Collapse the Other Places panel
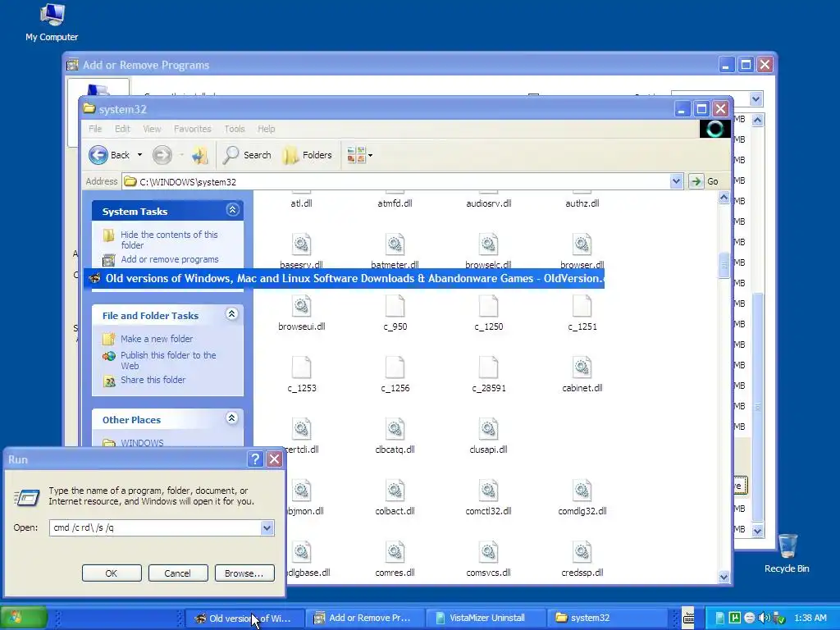The width and height of the screenshot is (840, 630). click(231, 418)
